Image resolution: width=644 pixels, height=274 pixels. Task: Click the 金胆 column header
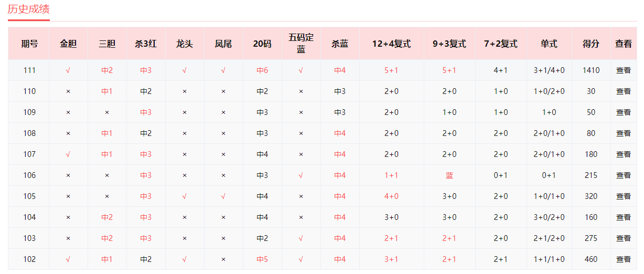68,44
